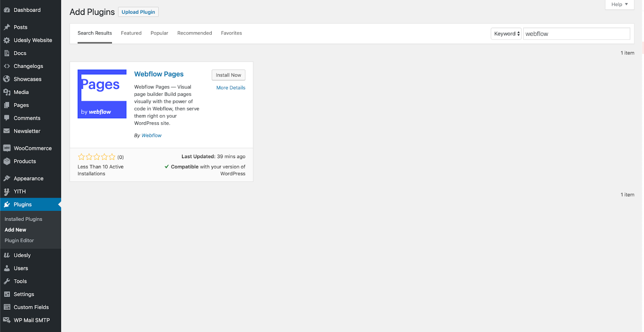Open the Appearance menu label
644x332 pixels.
[x=29, y=179]
